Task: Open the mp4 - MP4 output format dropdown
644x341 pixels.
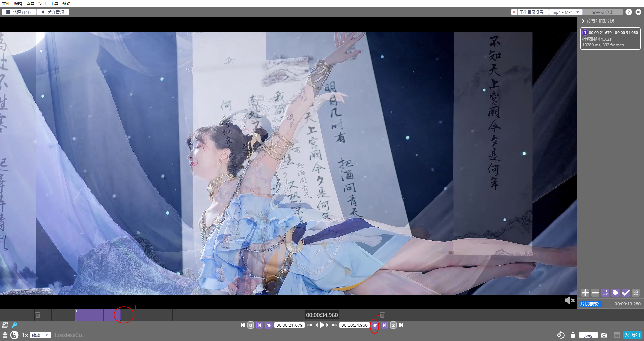Action: click(x=566, y=12)
